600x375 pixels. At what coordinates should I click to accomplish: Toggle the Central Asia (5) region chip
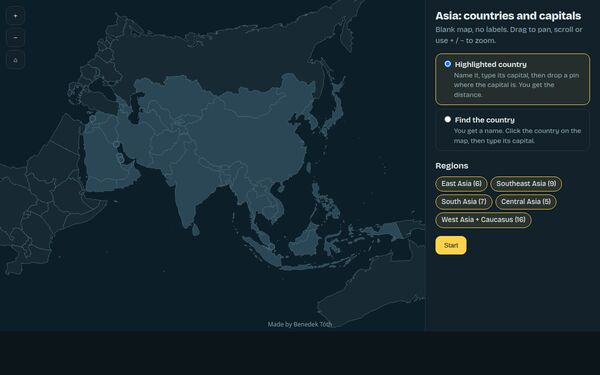pos(526,202)
